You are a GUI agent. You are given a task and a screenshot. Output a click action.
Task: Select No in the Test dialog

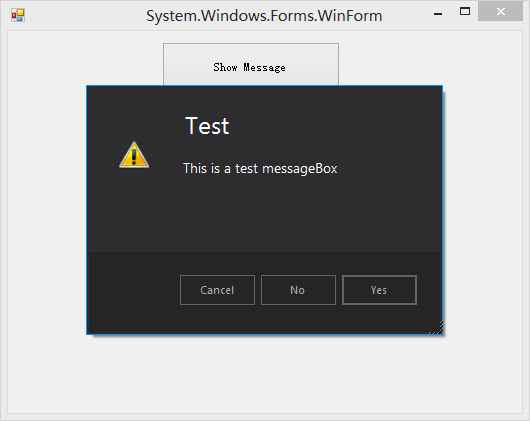(x=298, y=290)
